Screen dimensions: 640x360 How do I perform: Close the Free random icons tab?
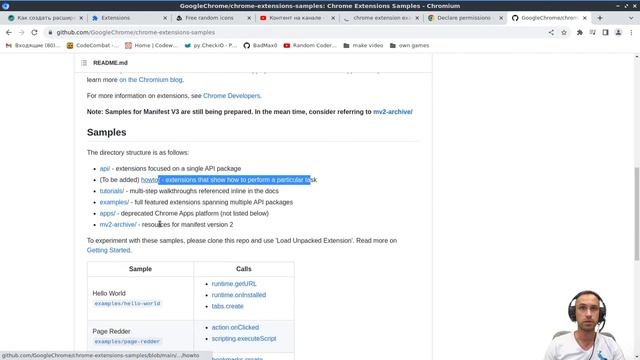point(249,18)
